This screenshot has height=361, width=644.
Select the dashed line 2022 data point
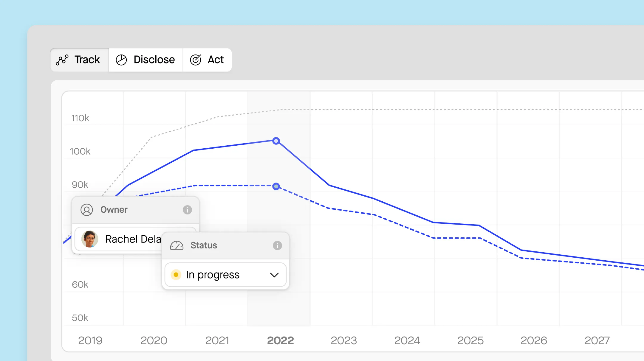(x=276, y=186)
